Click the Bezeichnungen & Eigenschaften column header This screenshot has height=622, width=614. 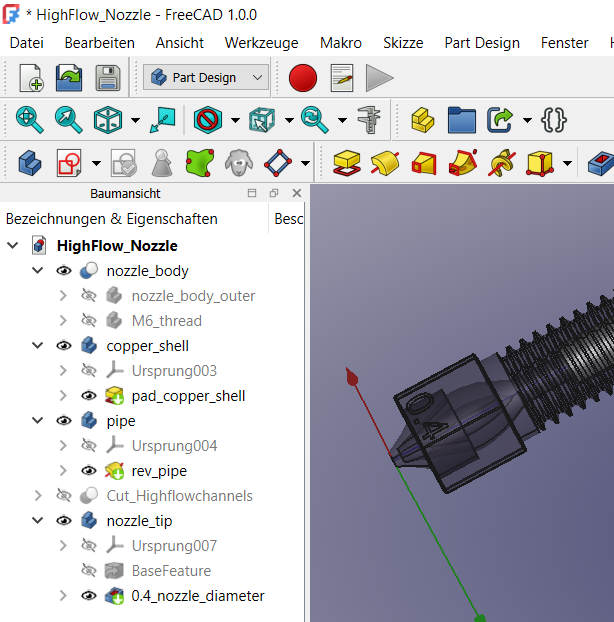(x=134, y=219)
